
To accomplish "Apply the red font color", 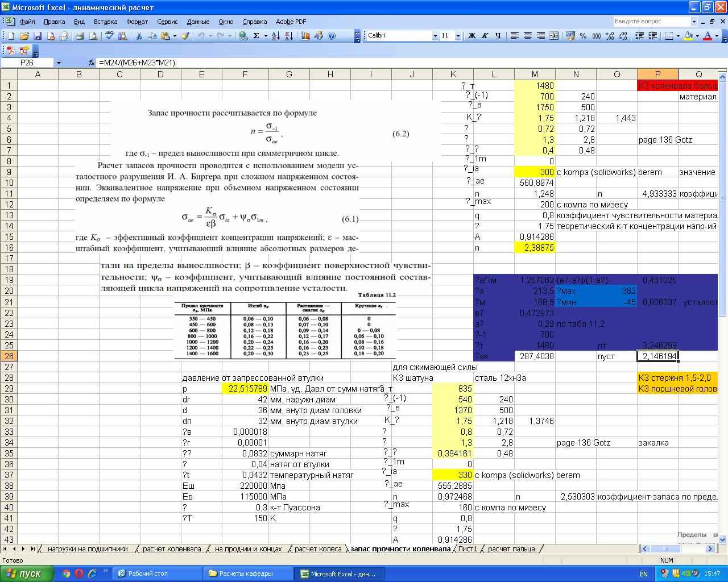I will [x=708, y=35].
